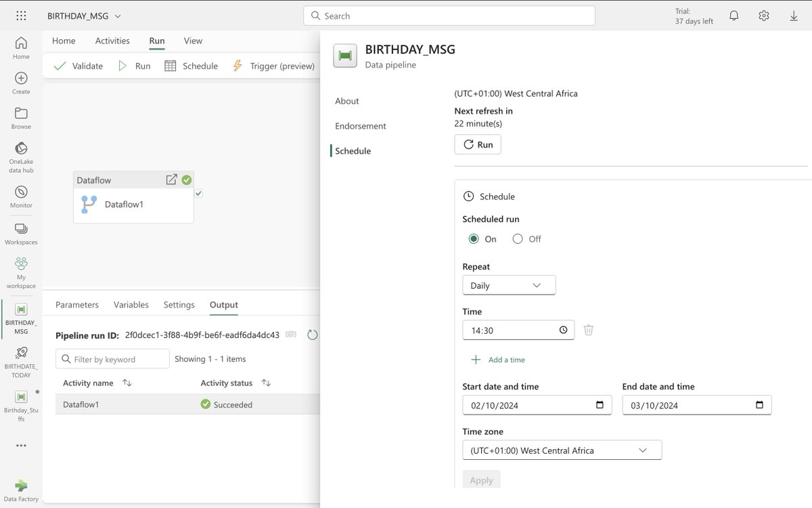Open Start date calendar picker icon

(x=600, y=405)
